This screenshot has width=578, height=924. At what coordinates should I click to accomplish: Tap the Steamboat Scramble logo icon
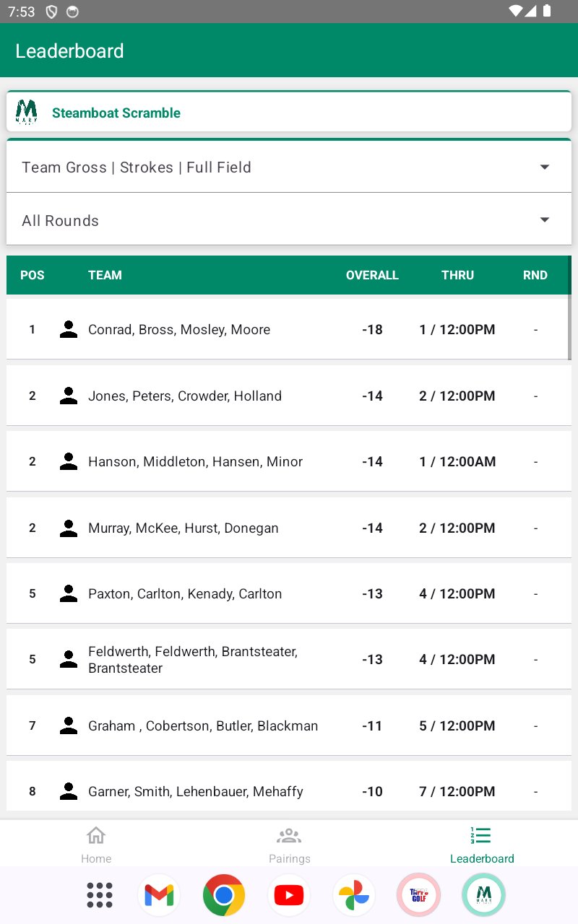pyautogui.click(x=27, y=113)
